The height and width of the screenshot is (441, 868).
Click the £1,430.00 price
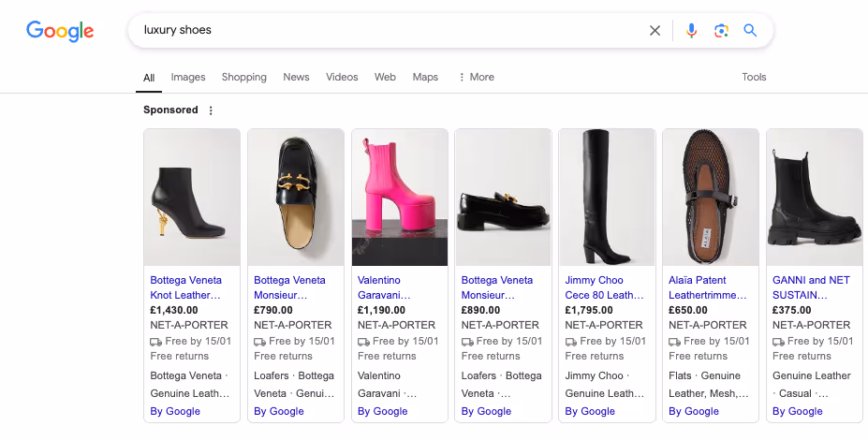174,311
